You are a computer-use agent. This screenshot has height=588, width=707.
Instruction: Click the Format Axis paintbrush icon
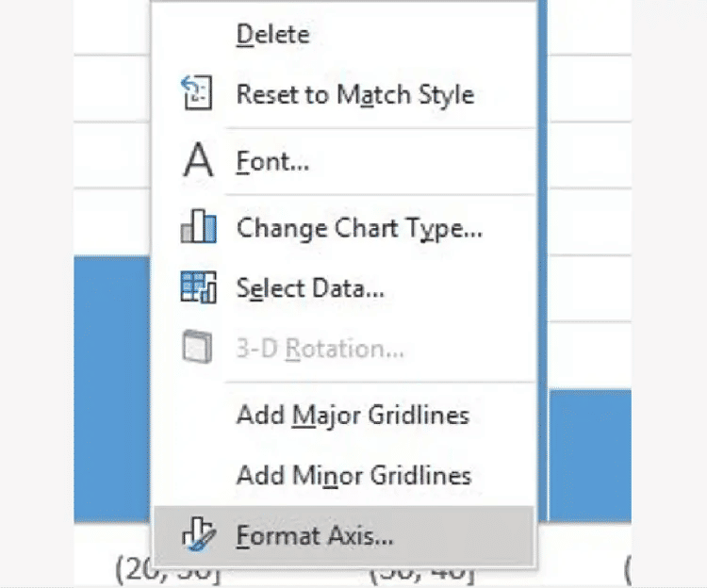coord(198,534)
